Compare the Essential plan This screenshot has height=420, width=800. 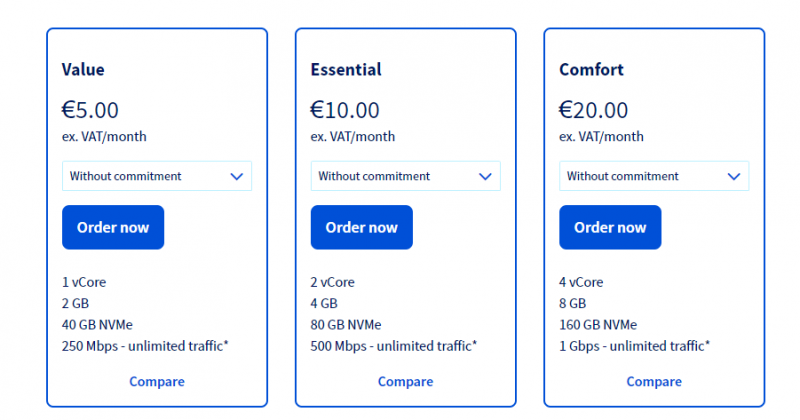(406, 382)
